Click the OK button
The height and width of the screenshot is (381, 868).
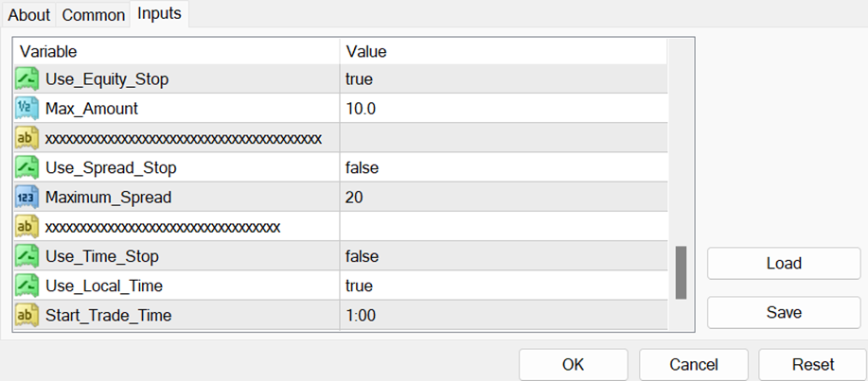(573, 364)
